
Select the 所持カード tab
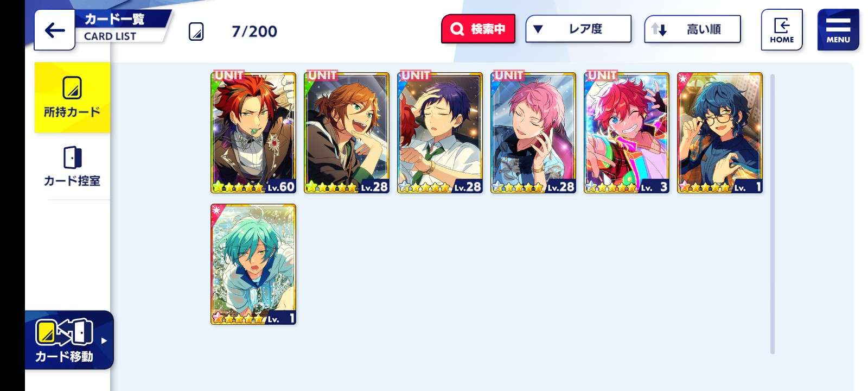72,97
